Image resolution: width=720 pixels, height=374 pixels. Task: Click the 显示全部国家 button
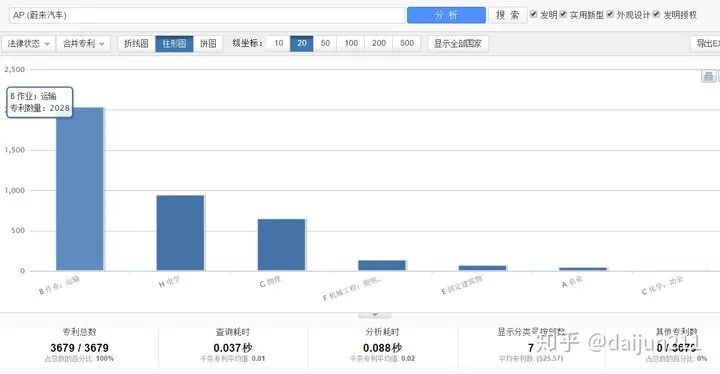[458, 44]
